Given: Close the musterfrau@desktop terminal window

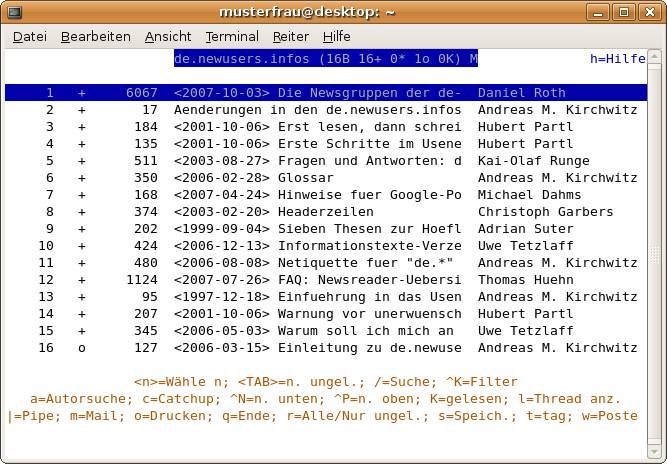Looking at the screenshot, I should click(648, 12).
